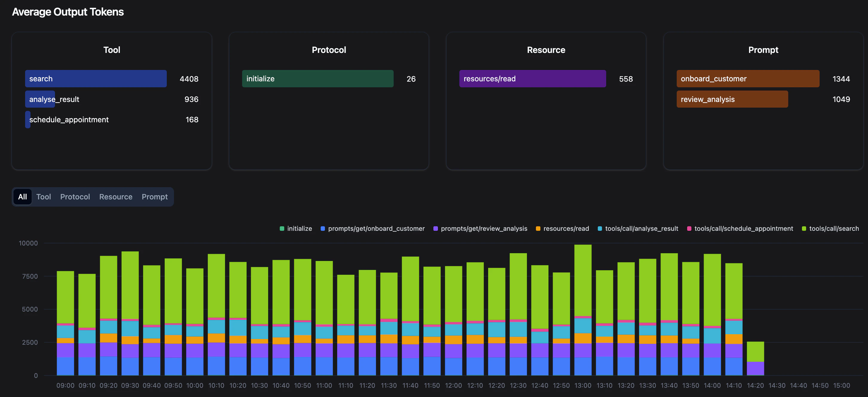The height and width of the screenshot is (397, 868).
Task: Select the All filter tab
Action: click(22, 197)
